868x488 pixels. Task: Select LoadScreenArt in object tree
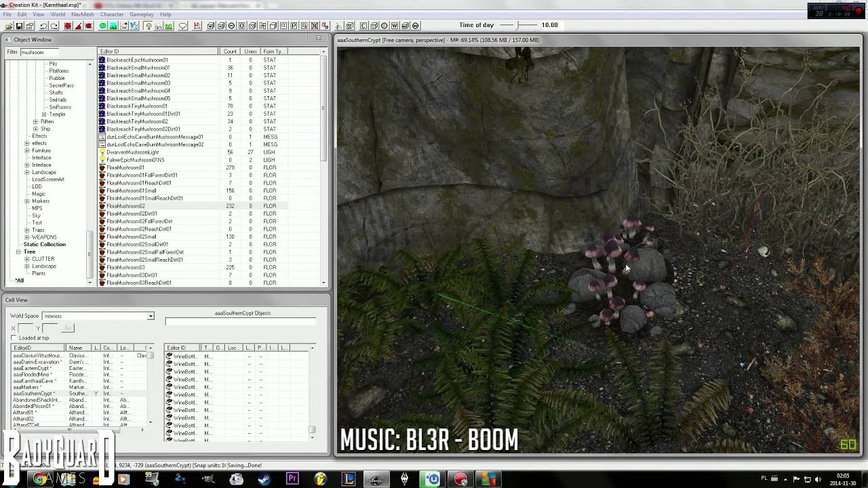click(47, 180)
